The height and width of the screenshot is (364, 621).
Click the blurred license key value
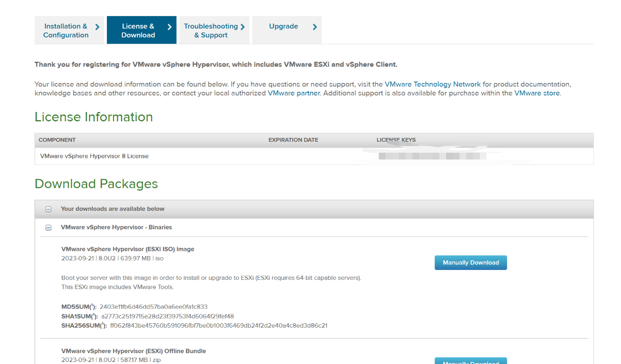[x=432, y=156]
